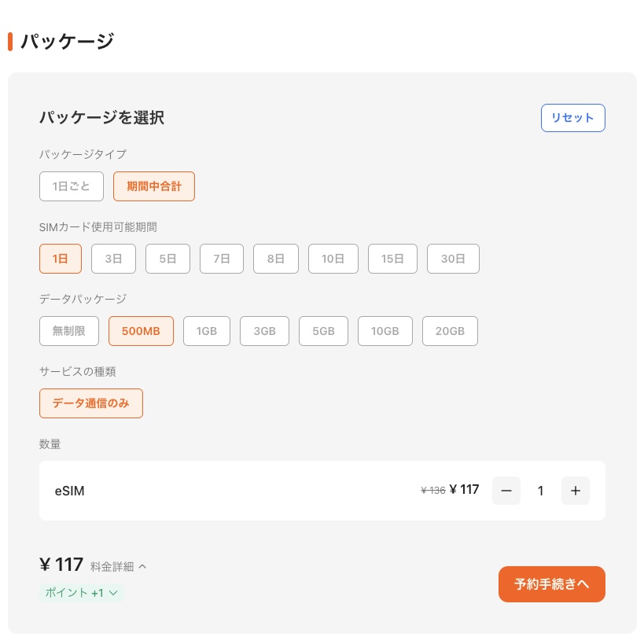The image size is (644, 644).
Task: Select the 30日 SIM usage period
Action: pos(453,259)
